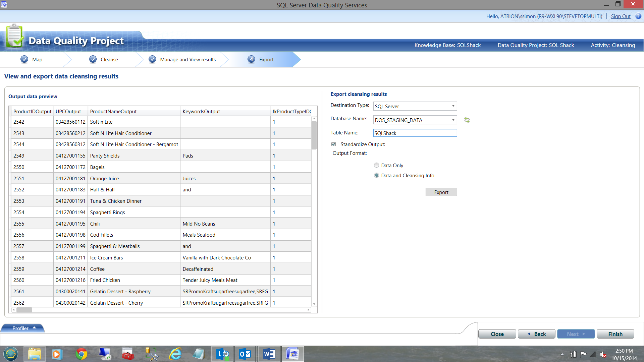Open File Explorer folder icon in taskbar
This screenshot has width=644, height=362.
[x=35, y=354]
